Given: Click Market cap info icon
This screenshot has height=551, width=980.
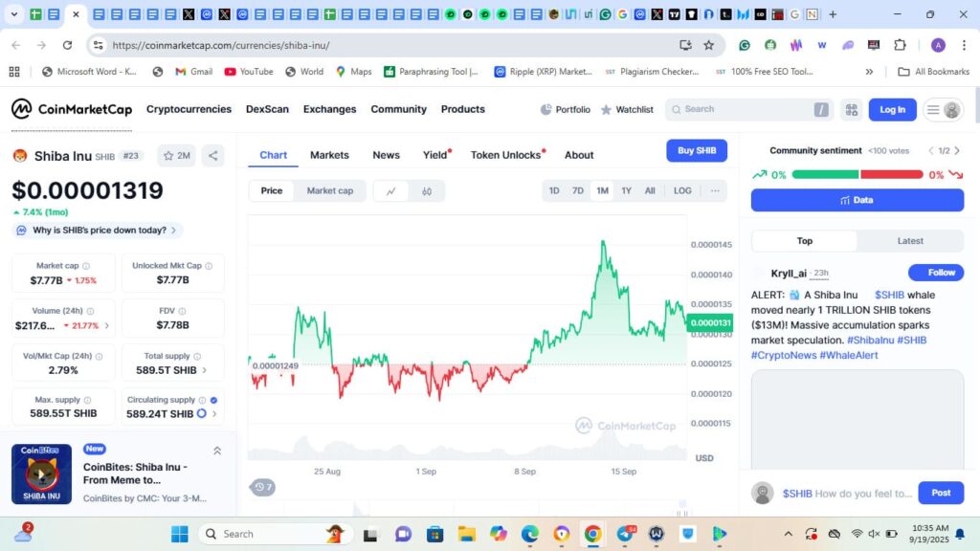Looking at the screenshot, I should 86,266.
